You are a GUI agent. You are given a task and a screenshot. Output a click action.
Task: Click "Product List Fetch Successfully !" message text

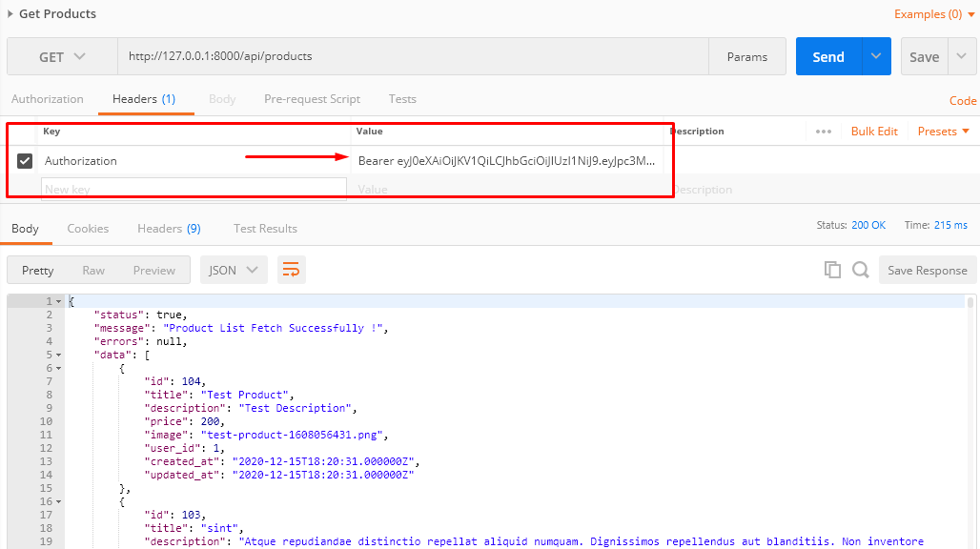[x=274, y=328]
